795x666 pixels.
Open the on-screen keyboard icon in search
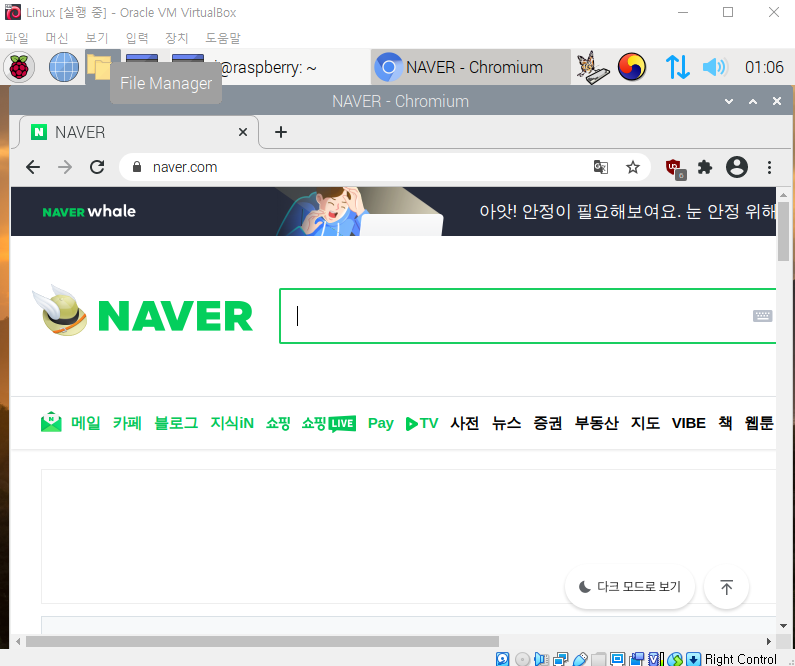point(763,316)
